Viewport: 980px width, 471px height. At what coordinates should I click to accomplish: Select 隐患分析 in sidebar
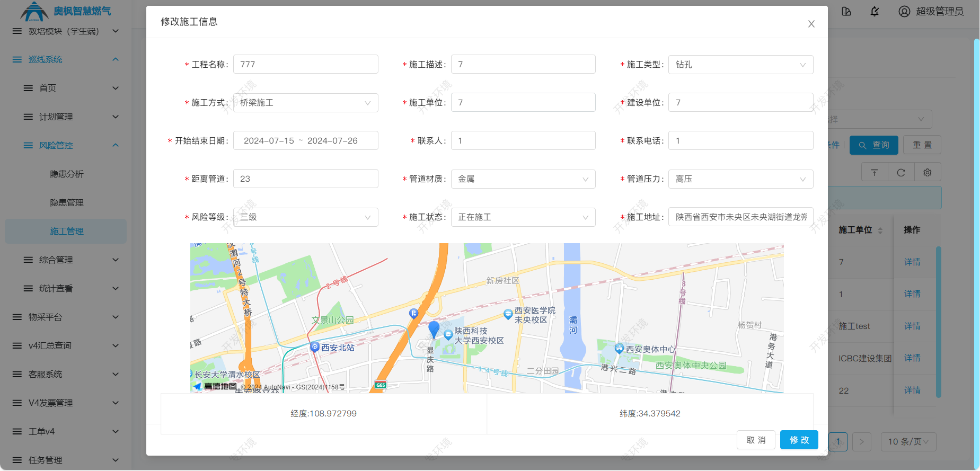(67, 174)
